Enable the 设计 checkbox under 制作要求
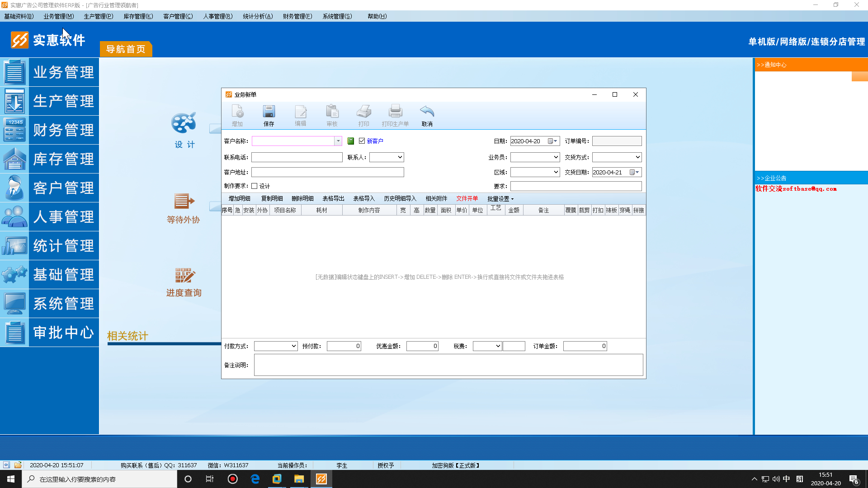This screenshot has width=868, height=488. pos(255,186)
